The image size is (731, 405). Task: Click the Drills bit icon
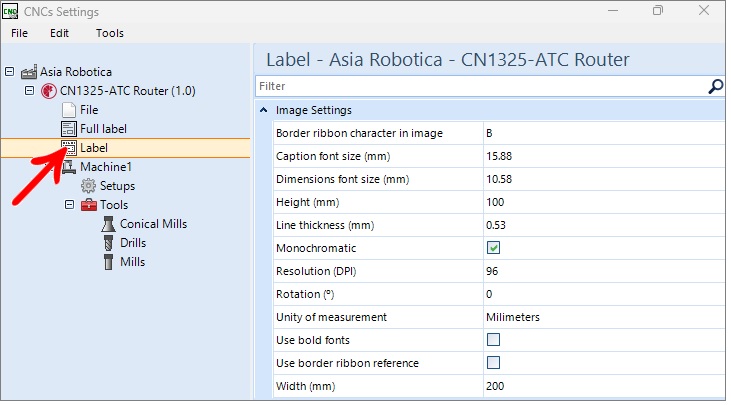coord(108,243)
